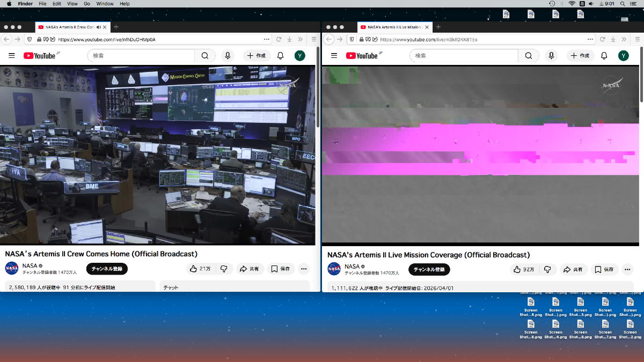Click the Mission Control live video player
Viewport: 644px width, 362px height.
coord(158,155)
